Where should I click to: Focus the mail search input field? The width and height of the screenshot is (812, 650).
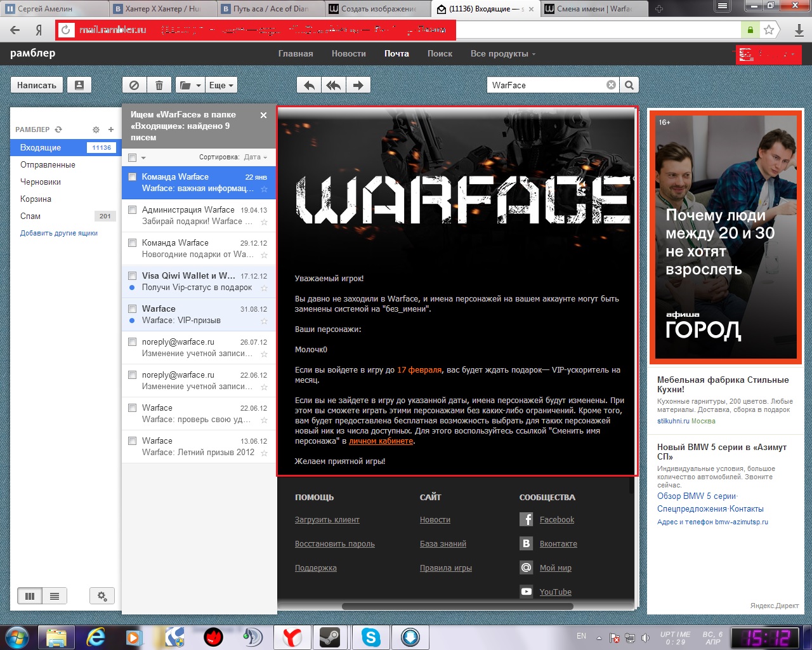(547, 85)
